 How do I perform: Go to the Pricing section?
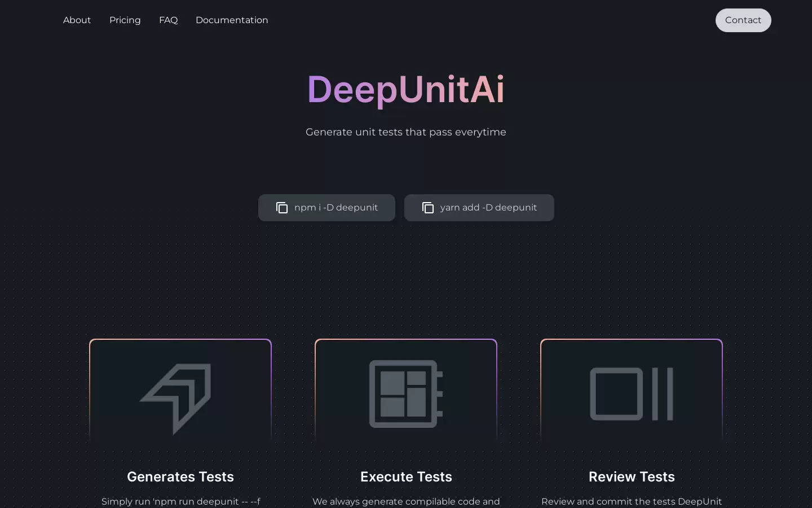[125, 20]
